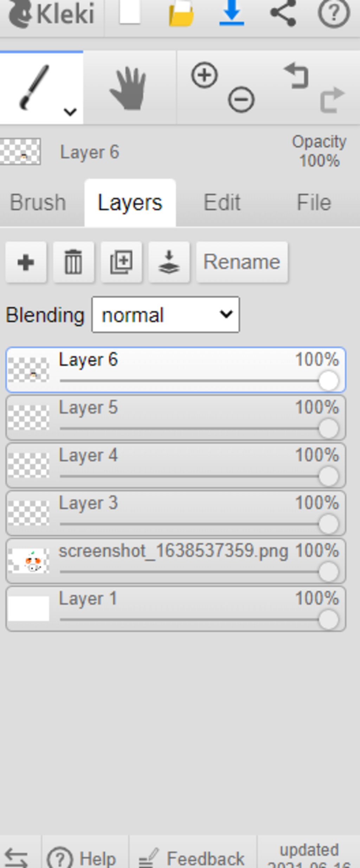Click the zoom out magnifier icon
The height and width of the screenshot is (868, 360).
241,99
